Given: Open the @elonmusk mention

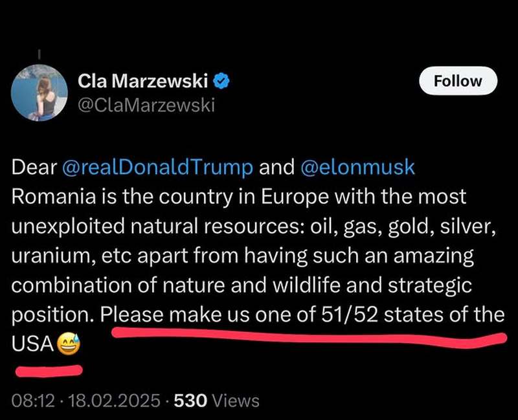Looking at the screenshot, I should [x=357, y=167].
